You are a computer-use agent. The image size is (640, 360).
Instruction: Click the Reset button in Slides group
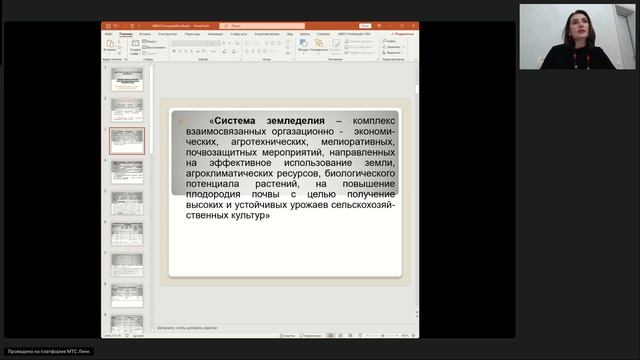(x=154, y=47)
